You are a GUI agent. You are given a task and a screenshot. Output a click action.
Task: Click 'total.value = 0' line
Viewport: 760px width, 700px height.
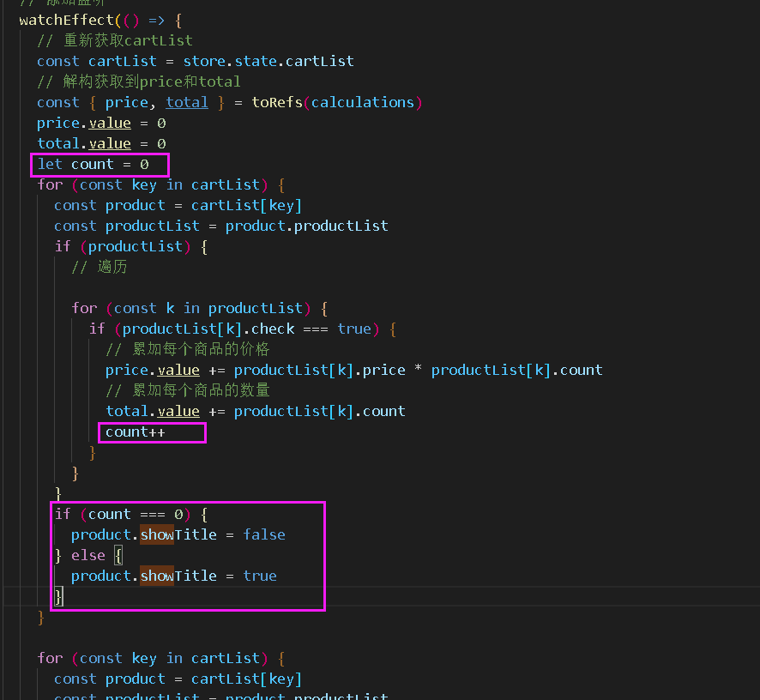point(102,143)
